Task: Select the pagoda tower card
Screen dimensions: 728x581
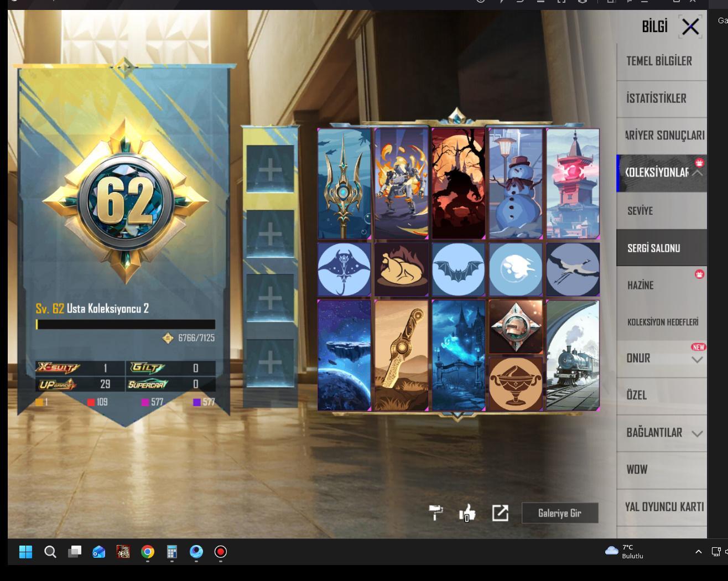Action: pyautogui.click(x=573, y=184)
